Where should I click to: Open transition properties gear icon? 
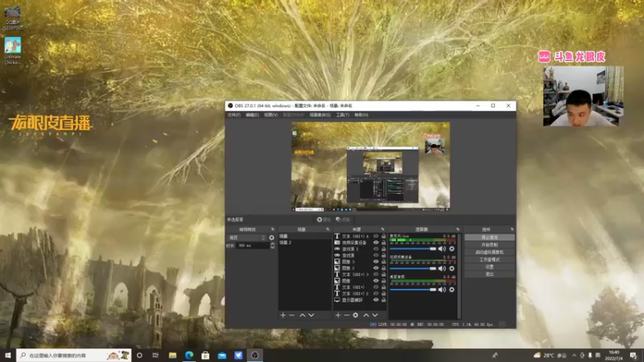(271, 237)
